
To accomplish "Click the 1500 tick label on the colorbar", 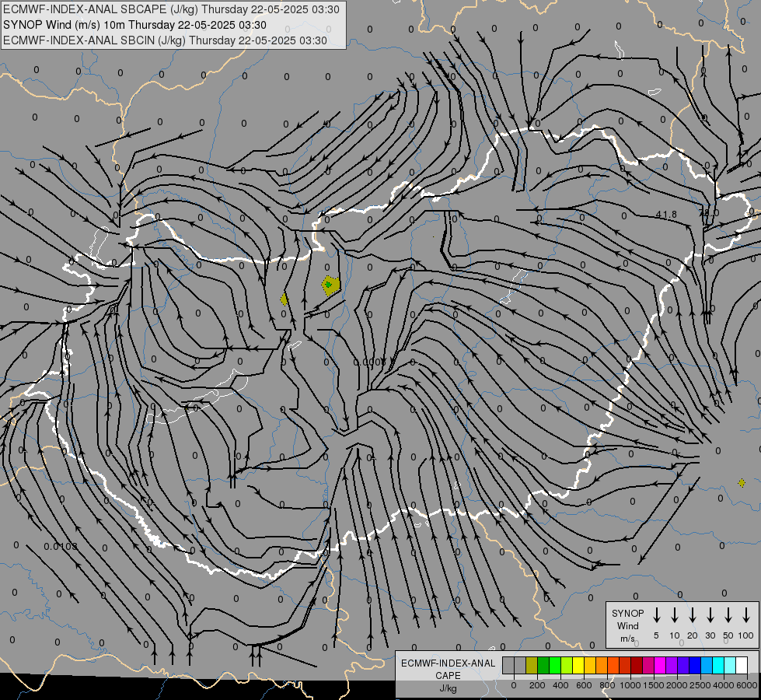I will coord(654,685).
